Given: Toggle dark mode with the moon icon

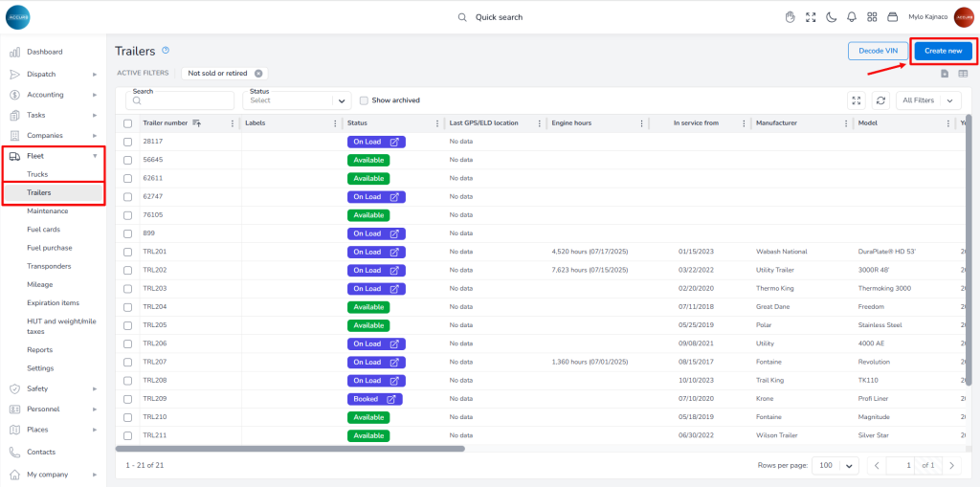Looking at the screenshot, I should [831, 17].
